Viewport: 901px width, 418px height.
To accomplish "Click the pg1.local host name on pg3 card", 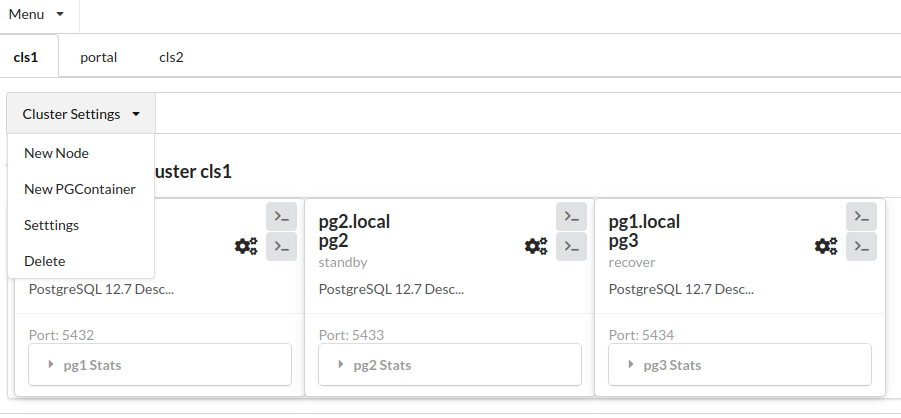I will (644, 221).
